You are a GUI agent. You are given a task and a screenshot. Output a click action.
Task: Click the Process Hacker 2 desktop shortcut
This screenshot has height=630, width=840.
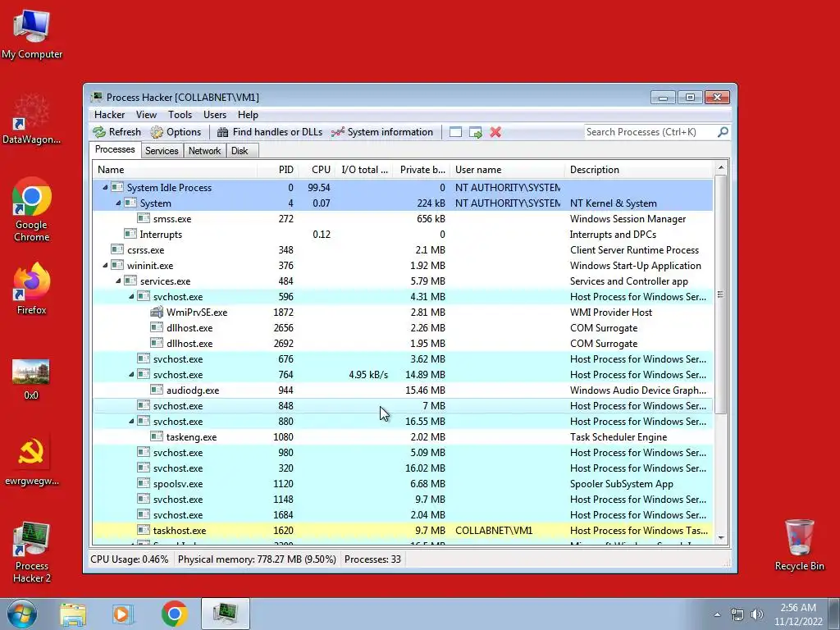pyautogui.click(x=32, y=552)
